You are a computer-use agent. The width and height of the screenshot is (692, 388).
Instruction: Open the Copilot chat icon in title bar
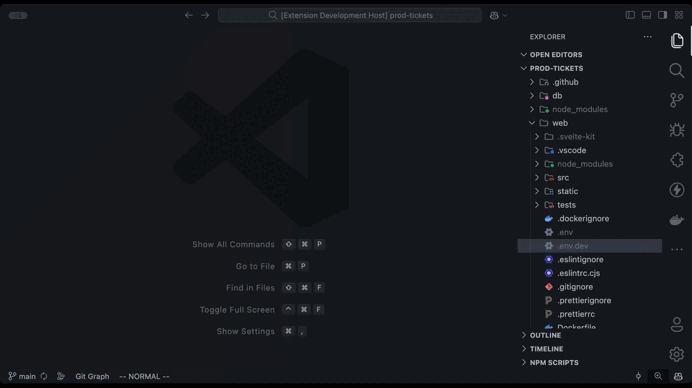tap(494, 15)
